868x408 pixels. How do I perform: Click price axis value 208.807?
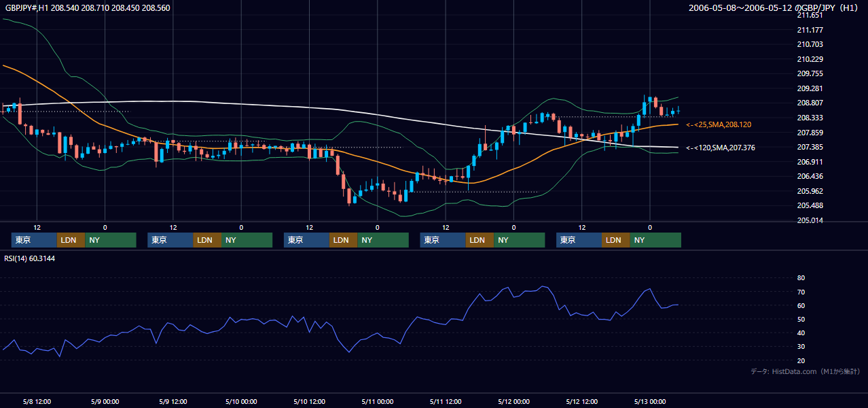coord(810,103)
